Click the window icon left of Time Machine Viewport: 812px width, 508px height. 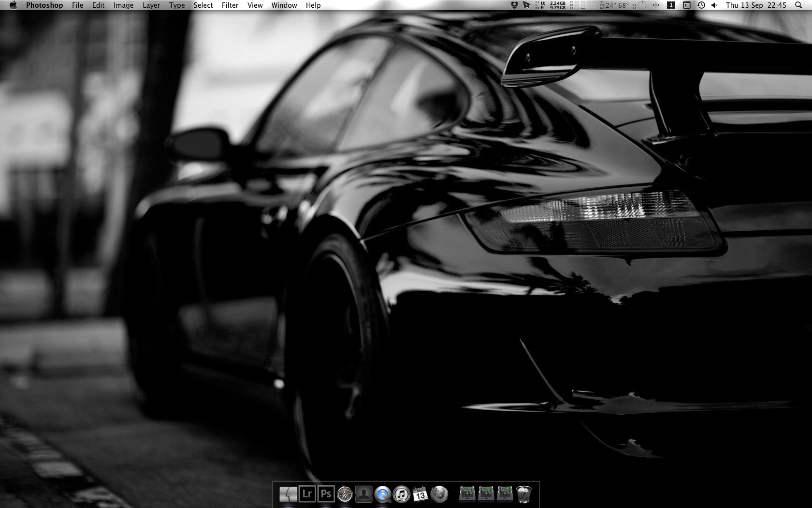tap(686, 5)
